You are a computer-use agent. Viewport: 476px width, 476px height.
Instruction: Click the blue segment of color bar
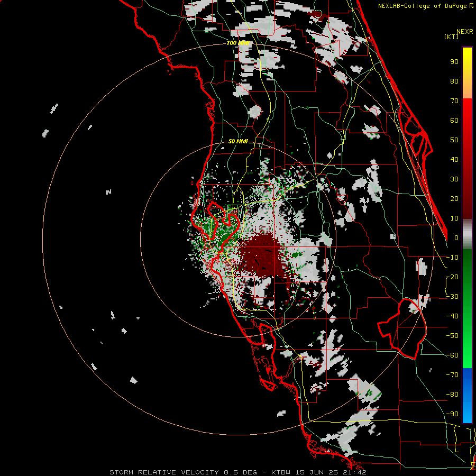467,395
